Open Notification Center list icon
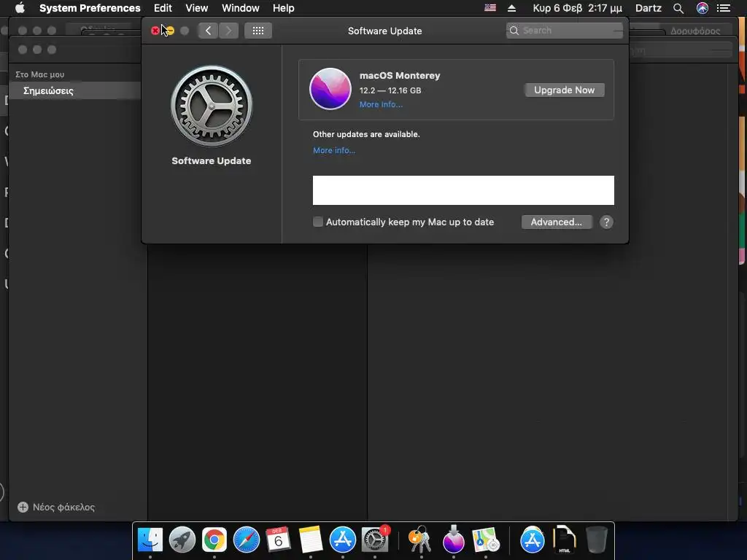Image resolution: width=747 pixels, height=560 pixels. (x=724, y=8)
